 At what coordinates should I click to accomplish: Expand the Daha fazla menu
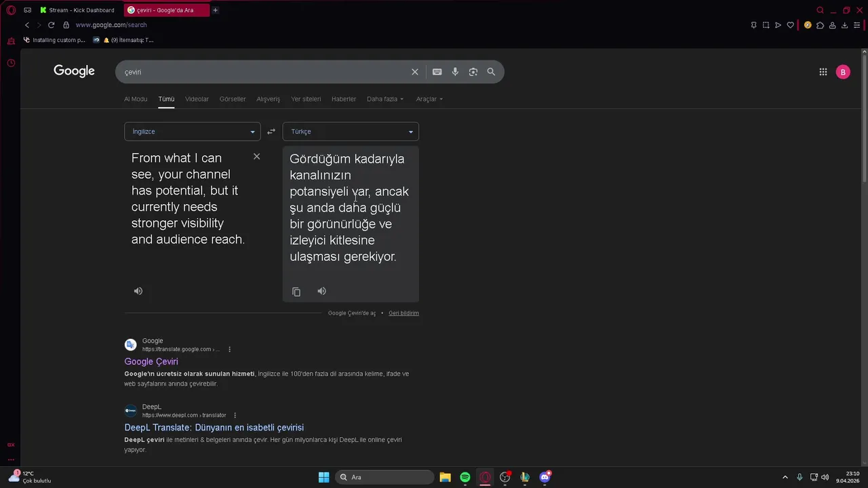point(385,99)
